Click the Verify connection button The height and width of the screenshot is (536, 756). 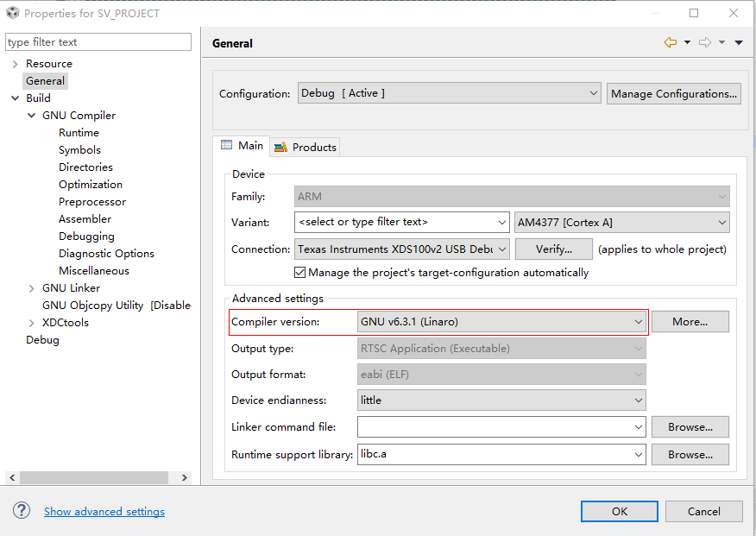554,249
